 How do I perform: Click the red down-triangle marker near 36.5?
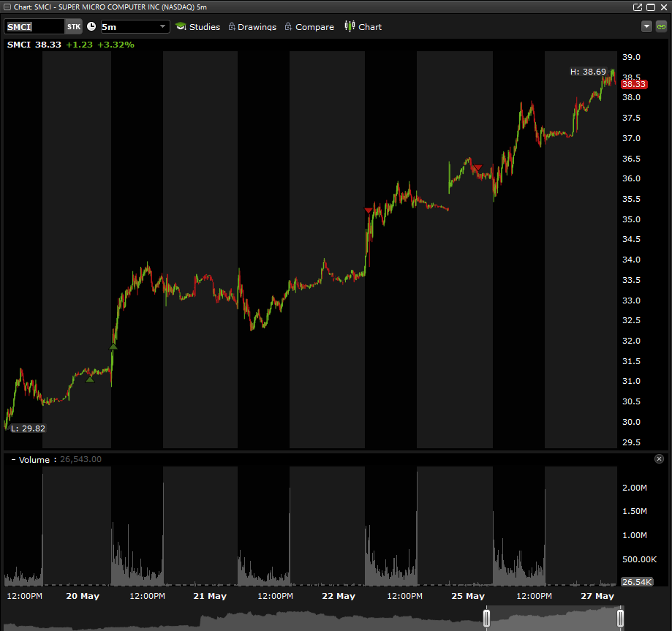tap(477, 167)
